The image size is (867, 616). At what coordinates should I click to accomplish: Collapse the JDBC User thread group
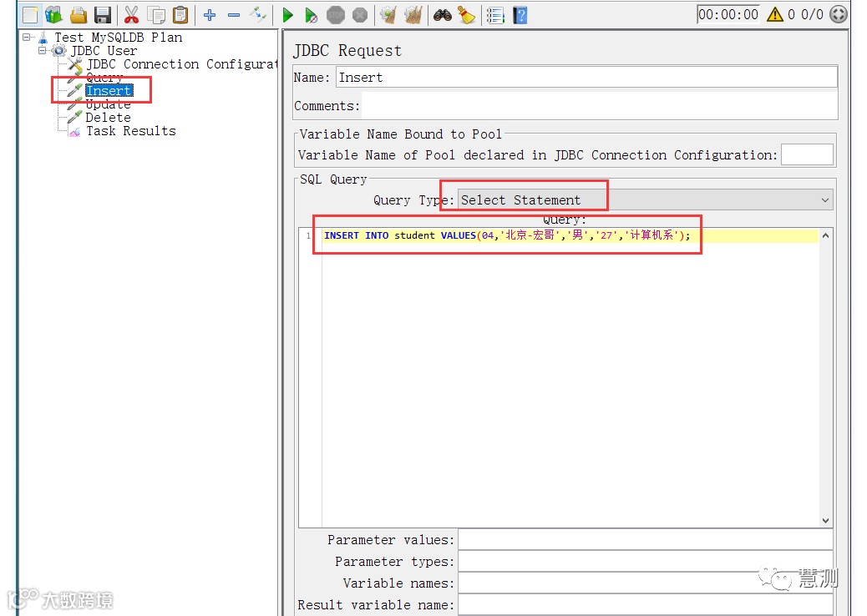[42, 51]
